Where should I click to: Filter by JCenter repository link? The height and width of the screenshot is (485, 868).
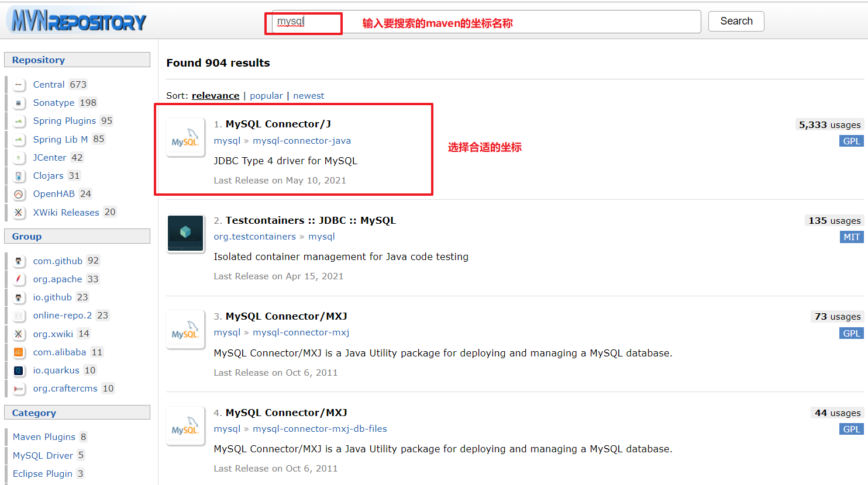(x=50, y=158)
